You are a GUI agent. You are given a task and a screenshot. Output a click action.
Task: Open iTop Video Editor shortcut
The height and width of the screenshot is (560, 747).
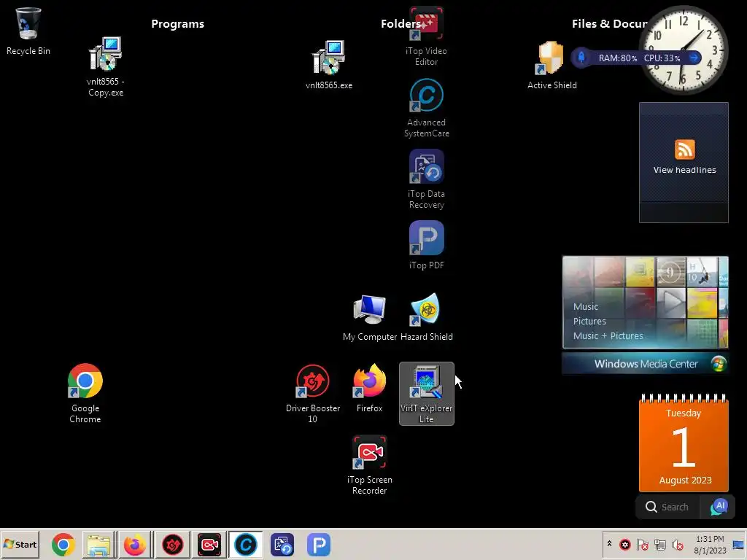[426, 36]
